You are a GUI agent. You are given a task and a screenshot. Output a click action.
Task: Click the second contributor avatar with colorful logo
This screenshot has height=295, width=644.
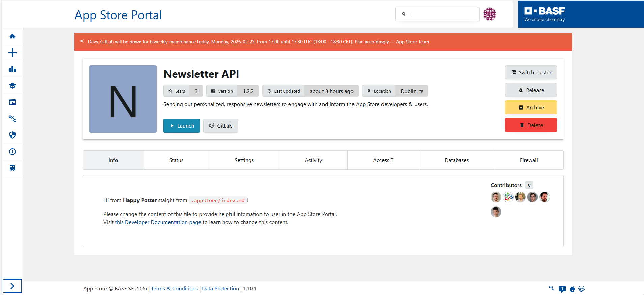click(508, 197)
